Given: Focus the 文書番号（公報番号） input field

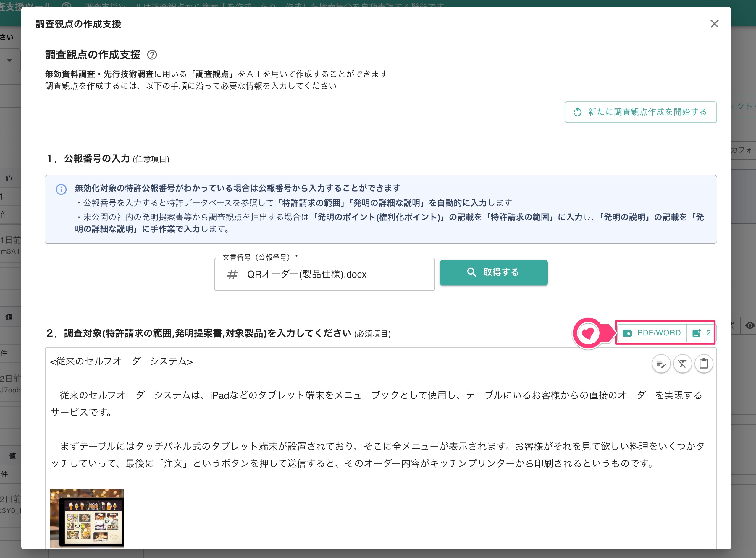Looking at the screenshot, I should coord(324,274).
